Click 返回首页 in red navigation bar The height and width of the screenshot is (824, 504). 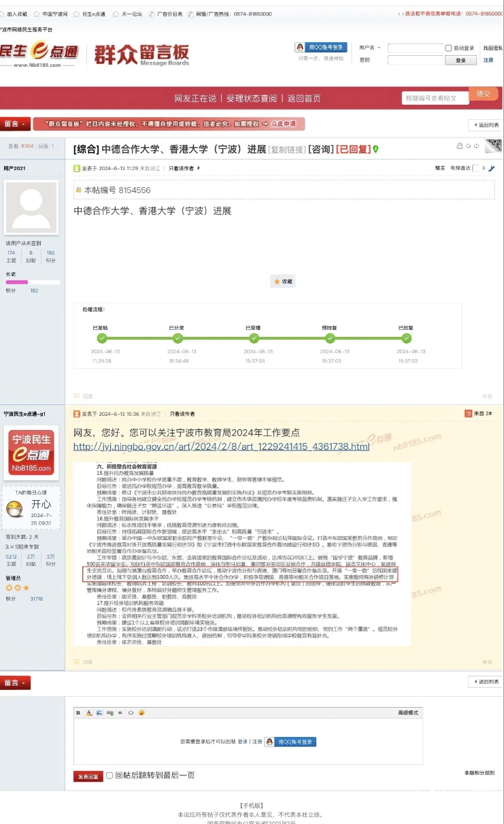click(304, 98)
